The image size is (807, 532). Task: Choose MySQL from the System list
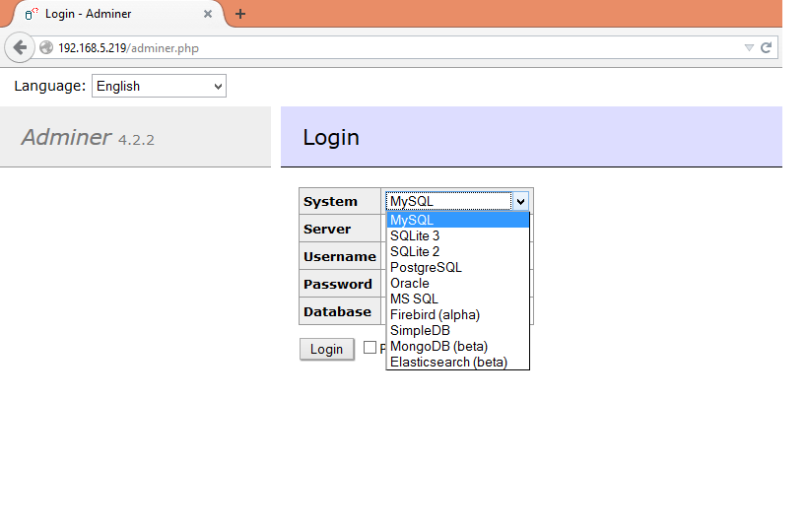[457, 220]
